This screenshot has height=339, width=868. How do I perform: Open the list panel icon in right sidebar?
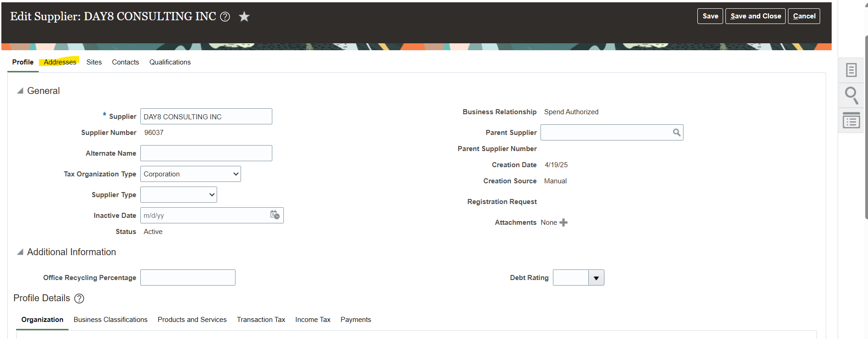(851, 120)
